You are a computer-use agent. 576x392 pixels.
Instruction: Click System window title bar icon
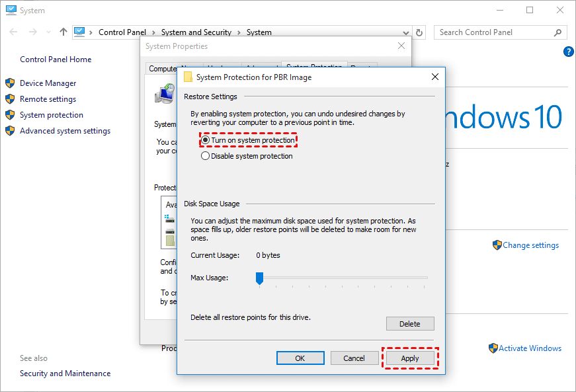click(x=11, y=10)
